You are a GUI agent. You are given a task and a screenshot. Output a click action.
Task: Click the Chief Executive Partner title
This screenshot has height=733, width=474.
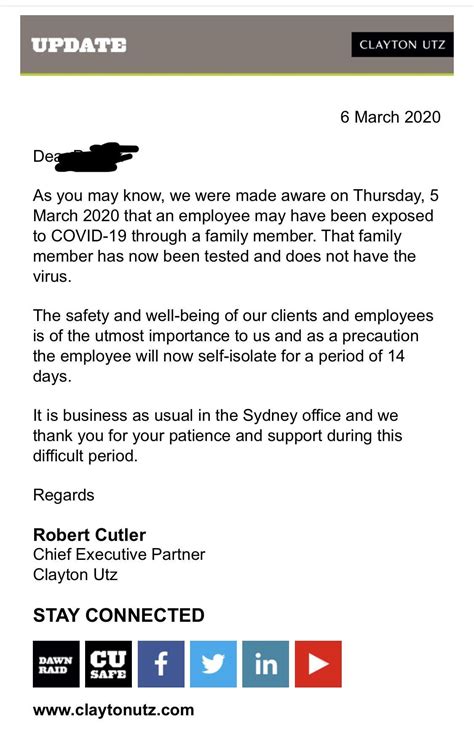point(119,554)
